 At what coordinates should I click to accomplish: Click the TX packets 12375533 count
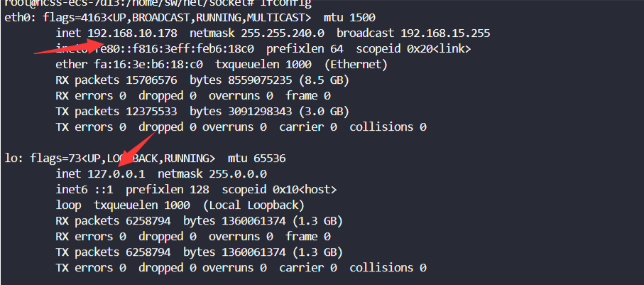(151, 112)
